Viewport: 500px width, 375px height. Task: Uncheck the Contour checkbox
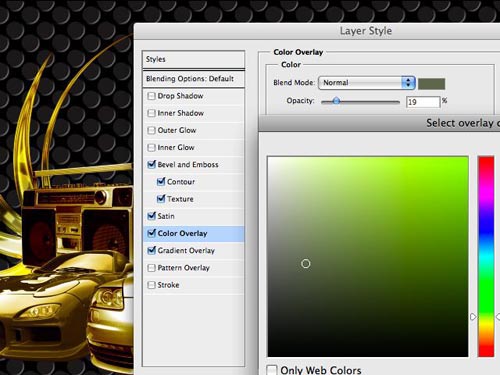point(161,181)
